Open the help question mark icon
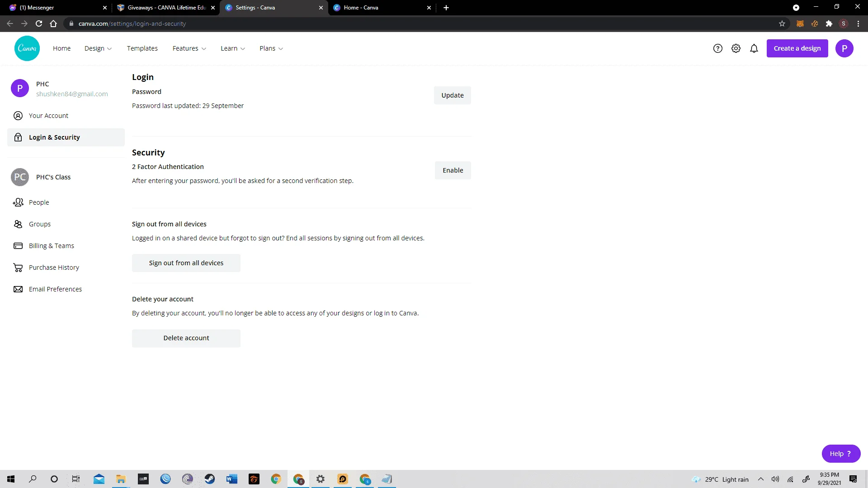The width and height of the screenshot is (868, 488). click(x=718, y=48)
